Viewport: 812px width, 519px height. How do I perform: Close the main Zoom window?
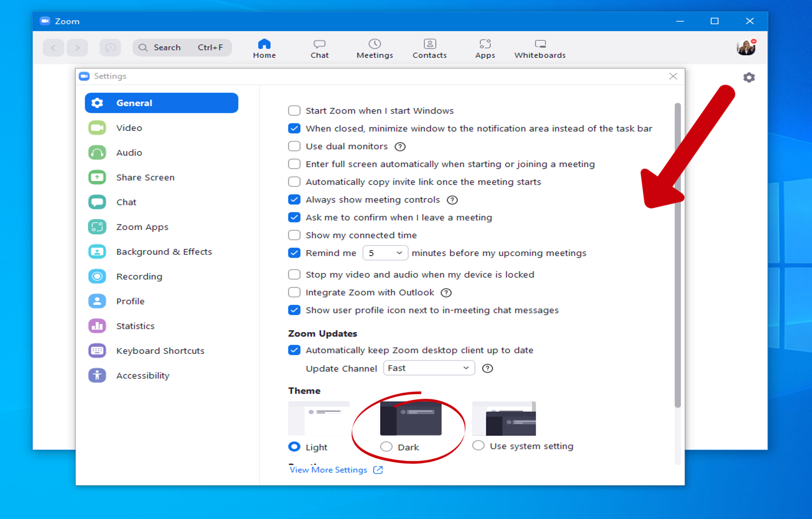(x=750, y=21)
